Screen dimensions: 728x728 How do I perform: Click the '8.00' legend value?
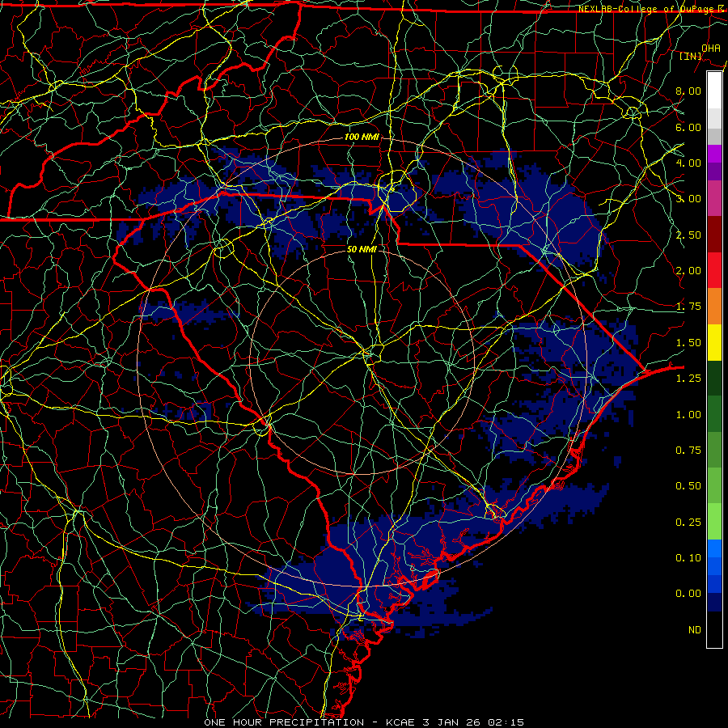[x=688, y=91]
